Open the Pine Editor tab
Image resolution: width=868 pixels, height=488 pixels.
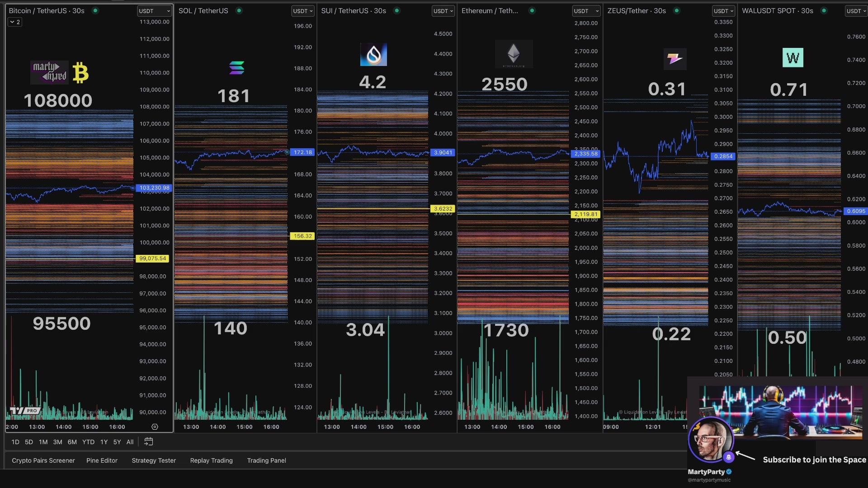[x=102, y=460]
